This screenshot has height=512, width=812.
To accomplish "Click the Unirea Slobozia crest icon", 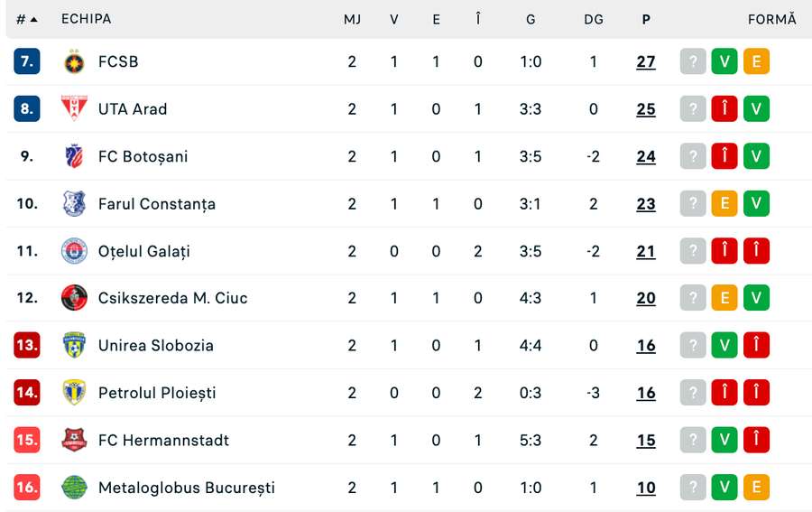I will tap(74, 345).
